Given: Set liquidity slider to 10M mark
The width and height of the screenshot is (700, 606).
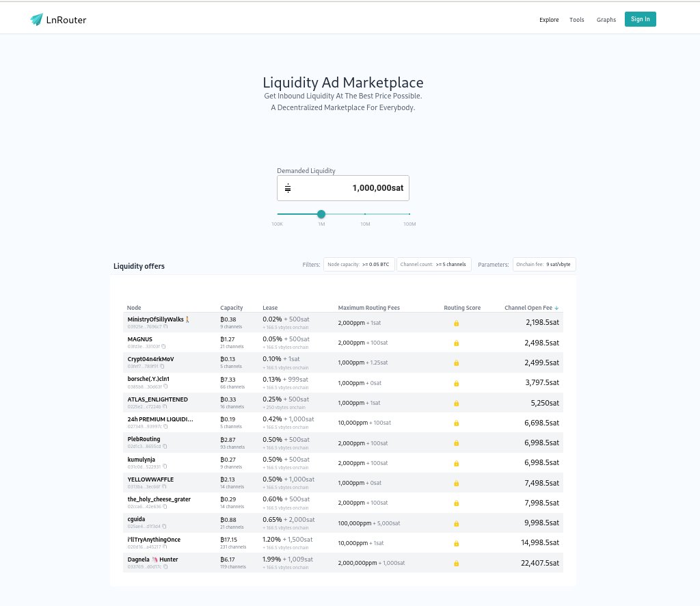Looking at the screenshot, I should [x=365, y=214].
